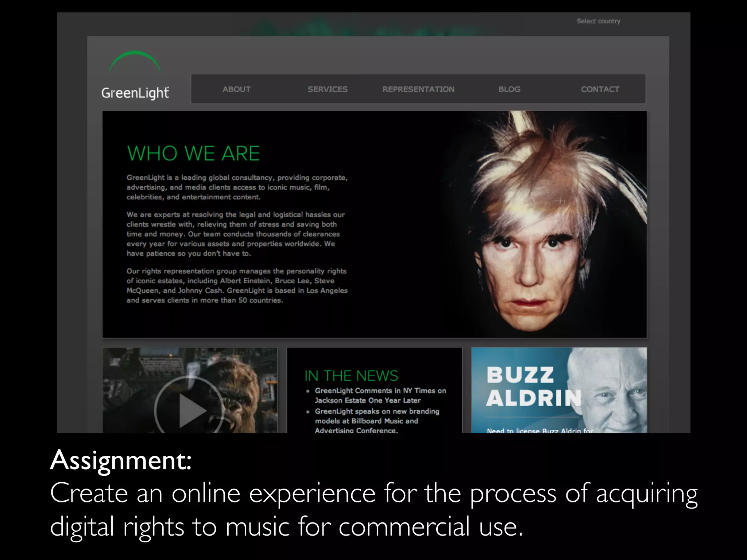The image size is (747, 560).
Task: Open the BLOG menu item
Action: click(509, 89)
